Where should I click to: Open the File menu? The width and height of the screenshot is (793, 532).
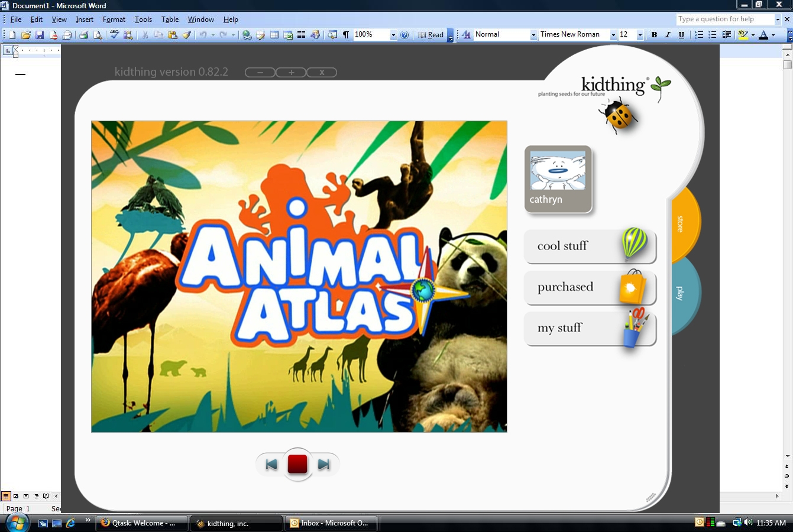(16, 20)
